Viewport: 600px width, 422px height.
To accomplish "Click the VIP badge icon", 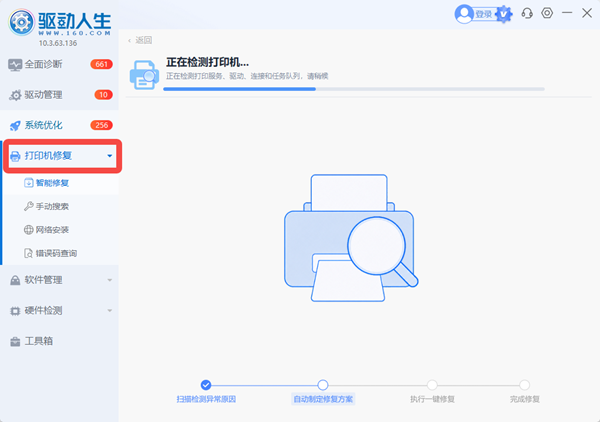I will click(504, 14).
